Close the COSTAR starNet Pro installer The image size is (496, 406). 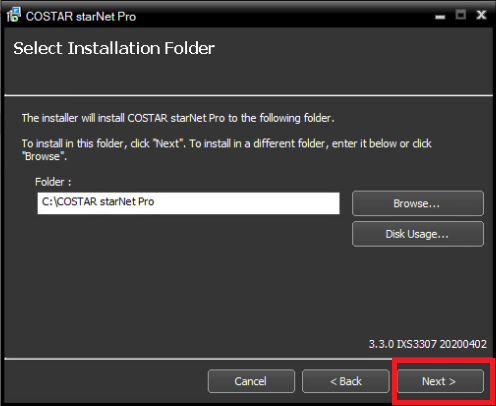pyautogui.click(x=481, y=15)
